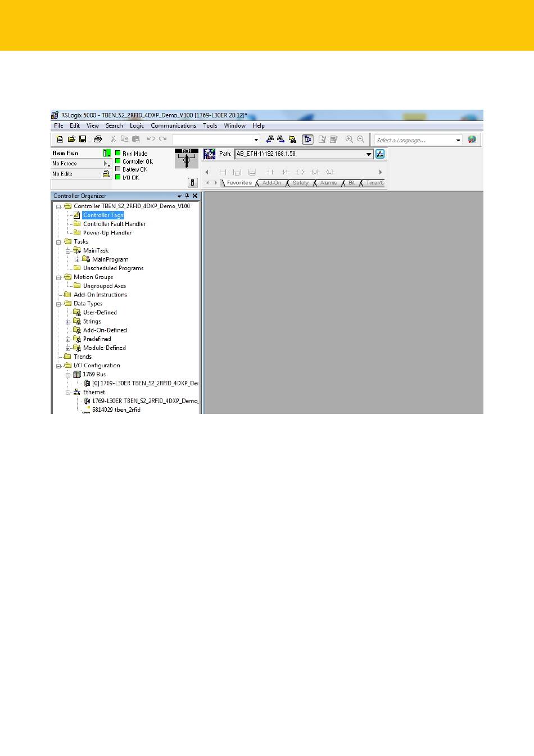
Task: Click the controller keyswitch mode icon
Action: (186, 159)
